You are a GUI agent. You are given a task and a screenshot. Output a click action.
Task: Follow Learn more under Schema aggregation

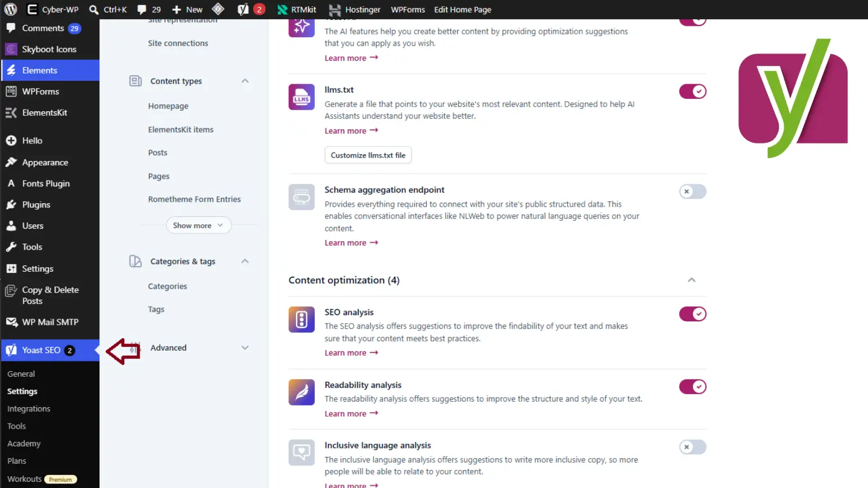[351, 243]
